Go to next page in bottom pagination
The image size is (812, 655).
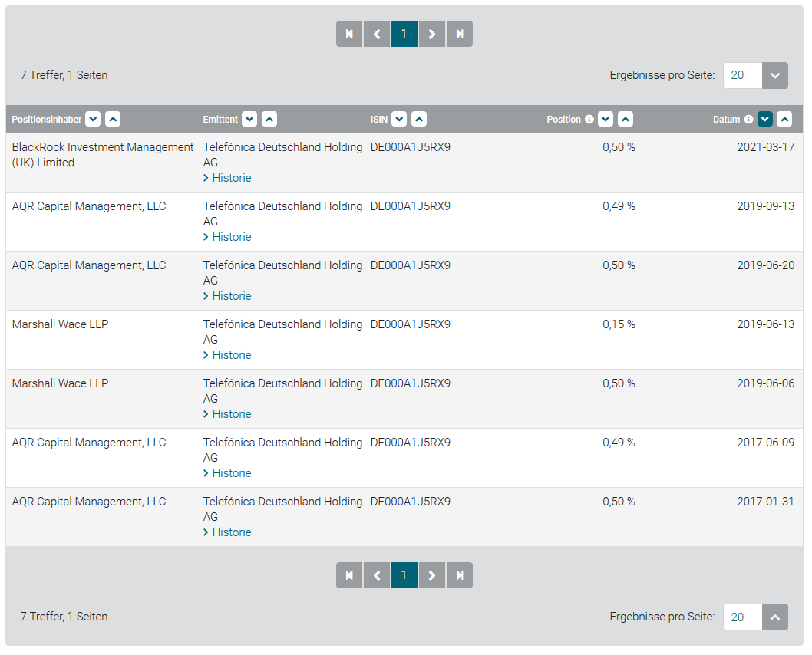click(432, 575)
